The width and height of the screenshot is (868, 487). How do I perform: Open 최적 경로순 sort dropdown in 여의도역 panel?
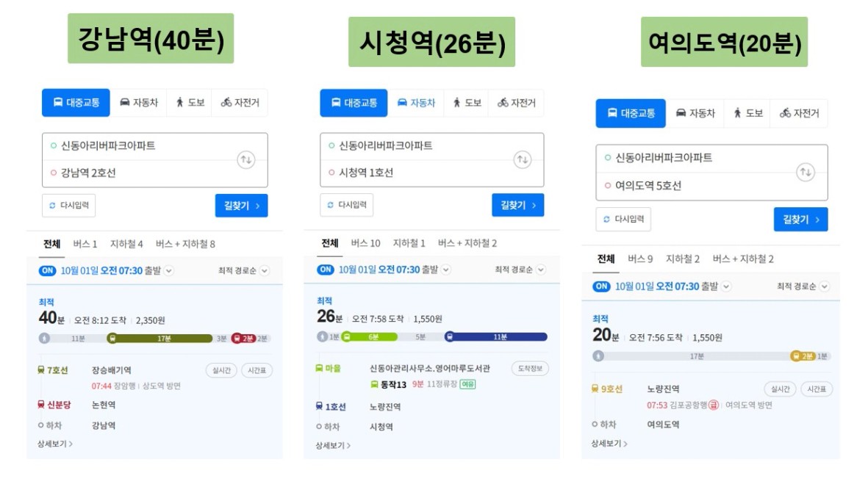803,286
